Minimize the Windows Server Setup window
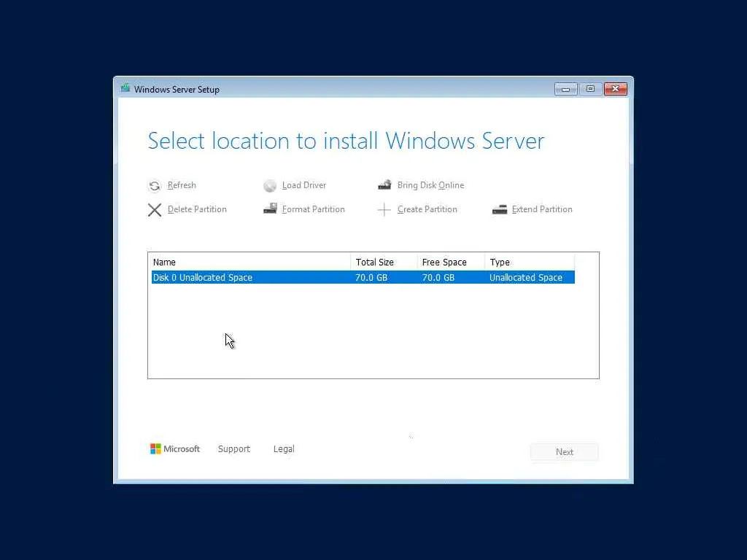 [566, 89]
